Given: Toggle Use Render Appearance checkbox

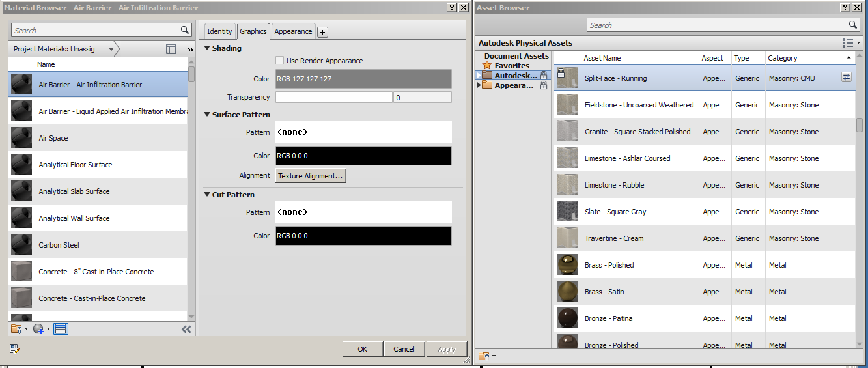Looking at the screenshot, I should click(279, 60).
